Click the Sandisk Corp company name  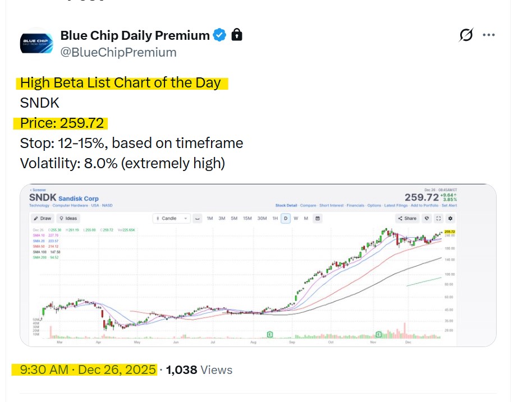pyautogui.click(x=79, y=198)
